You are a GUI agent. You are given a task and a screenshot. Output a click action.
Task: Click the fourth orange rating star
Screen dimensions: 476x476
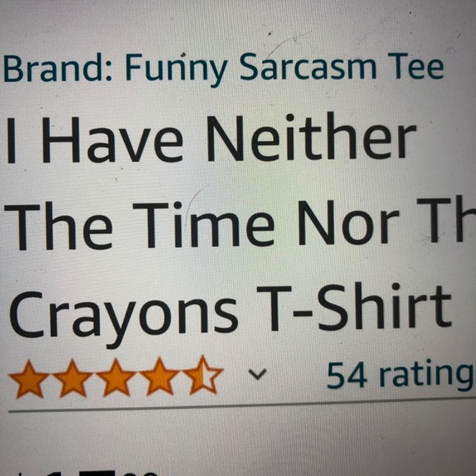point(159,376)
